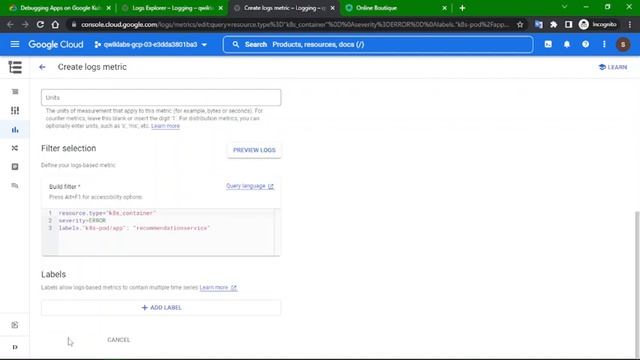Toggle the browser side panel icon
Image resolution: width=640 pixels, height=360 pixels.
point(569,24)
